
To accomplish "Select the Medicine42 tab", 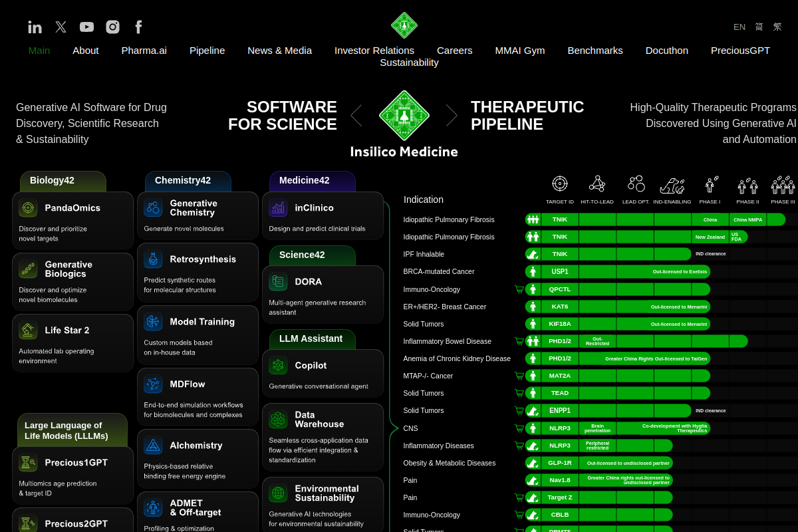I will click(x=313, y=182).
